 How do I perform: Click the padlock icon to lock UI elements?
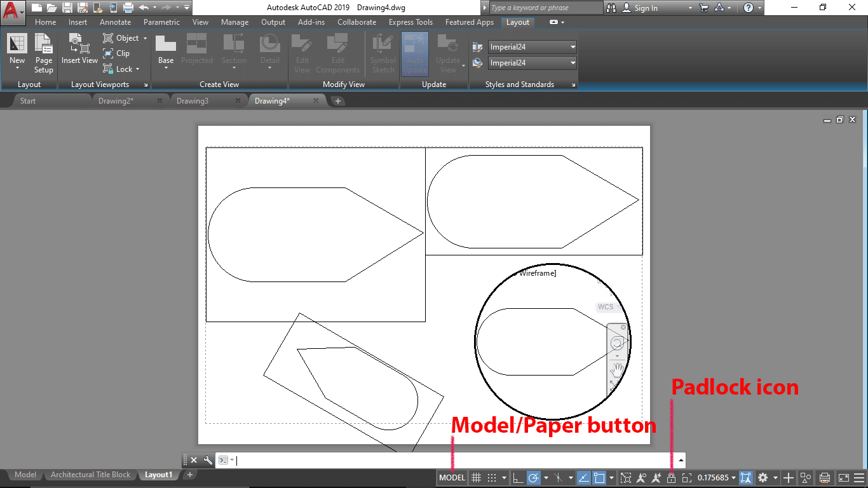click(x=671, y=477)
